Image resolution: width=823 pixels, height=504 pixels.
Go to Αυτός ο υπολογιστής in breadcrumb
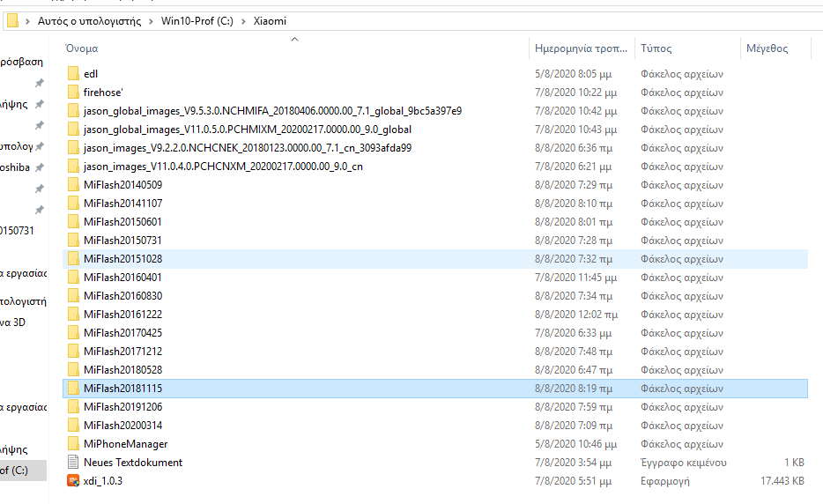[89, 21]
